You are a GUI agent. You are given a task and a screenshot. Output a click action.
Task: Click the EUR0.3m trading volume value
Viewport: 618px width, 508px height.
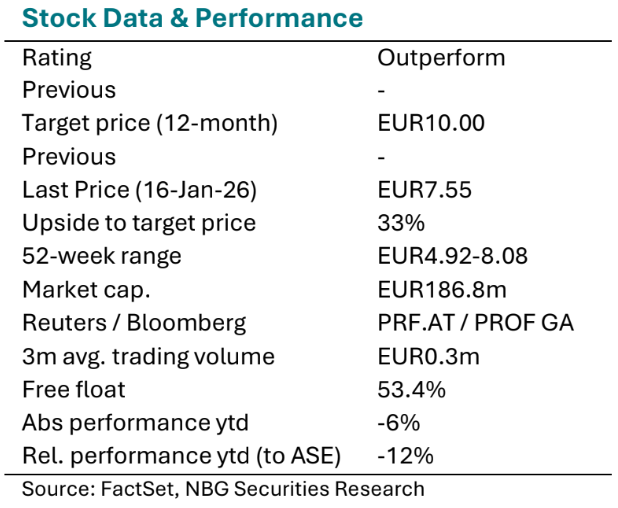pos(427,356)
